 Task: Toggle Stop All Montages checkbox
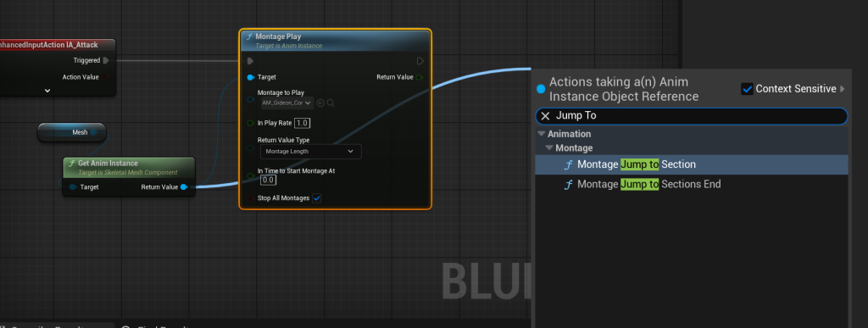click(x=317, y=198)
